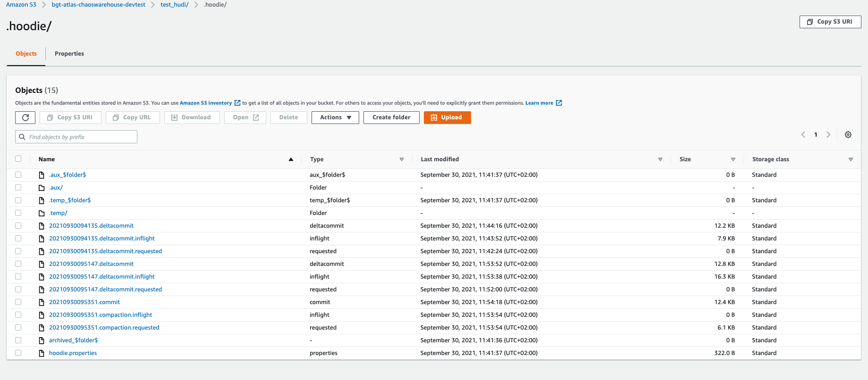Open bgt-atlas-chaoswarehouse-devtest breadcrumb
This screenshot has height=380, width=868.
tap(99, 5)
